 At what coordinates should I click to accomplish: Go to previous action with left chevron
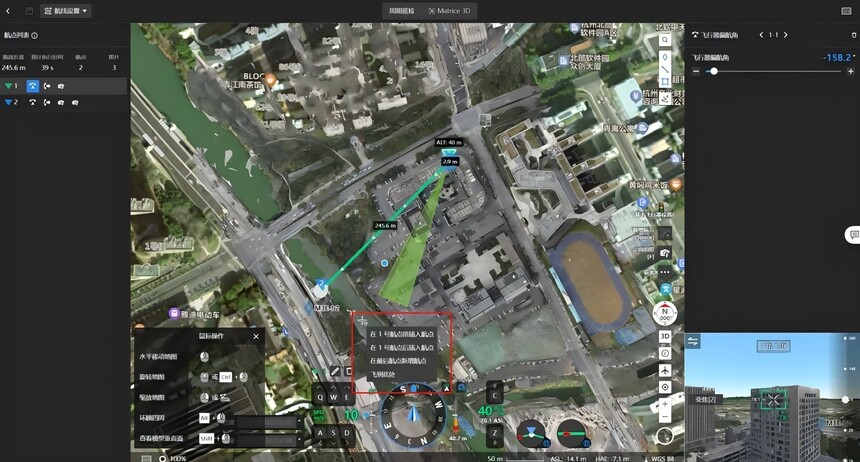pyautogui.click(x=761, y=35)
